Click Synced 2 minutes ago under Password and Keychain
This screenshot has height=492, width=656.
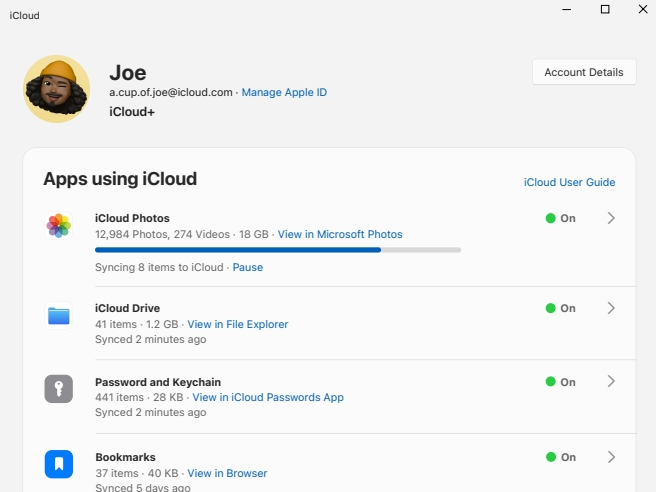pos(151,412)
